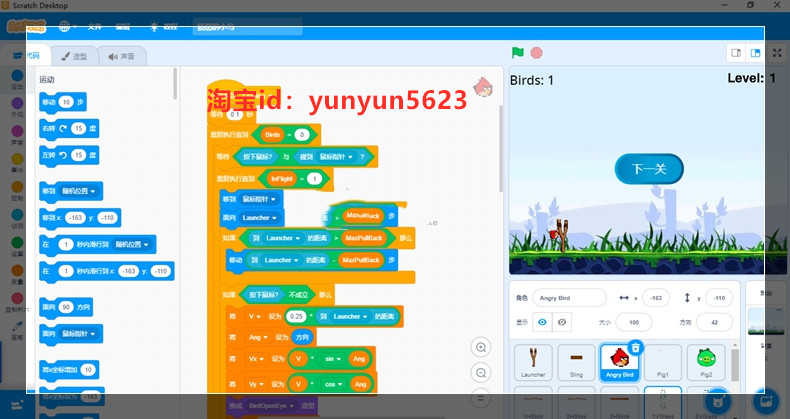Image resolution: width=790 pixels, height=419 pixels.
Task: Click the sprite x position field
Action: tap(655, 298)
